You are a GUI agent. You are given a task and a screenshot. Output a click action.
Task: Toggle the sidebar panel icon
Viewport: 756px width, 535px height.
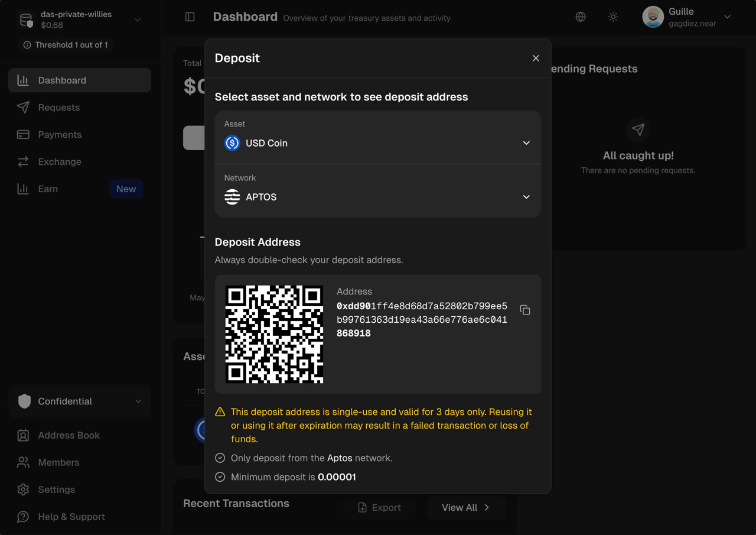190,17
